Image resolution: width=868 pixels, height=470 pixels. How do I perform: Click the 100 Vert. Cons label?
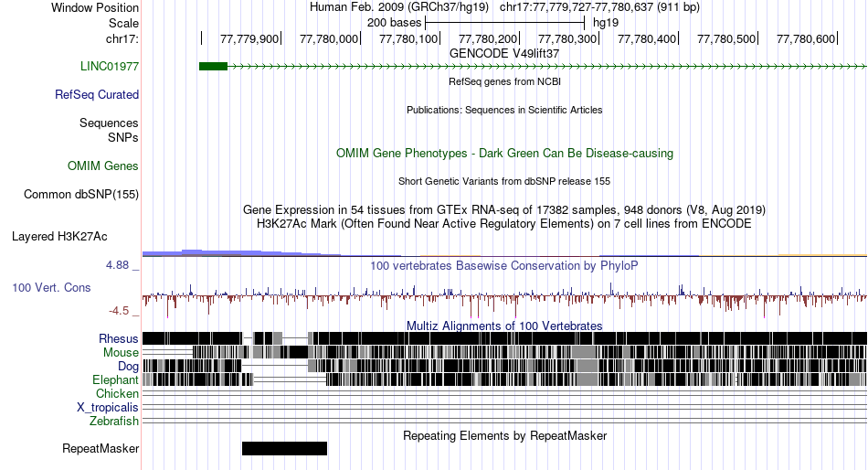[51, 288]
